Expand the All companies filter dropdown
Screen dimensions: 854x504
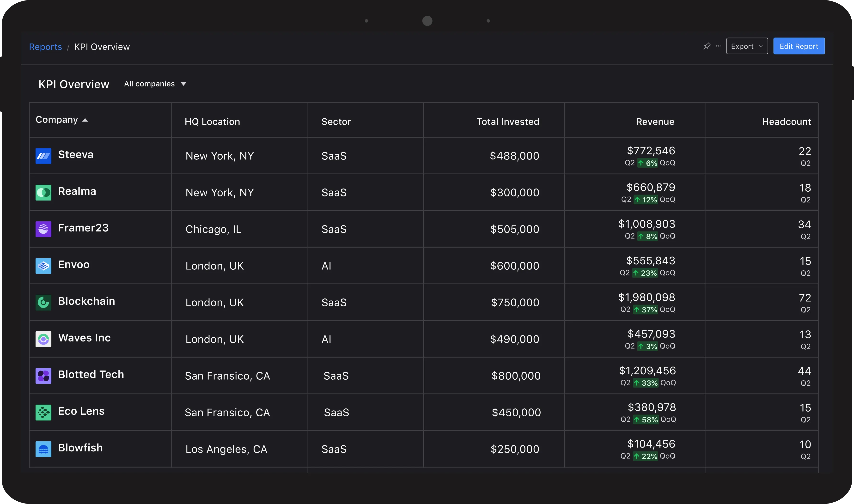pyautogui.click(x=155, y=84)
